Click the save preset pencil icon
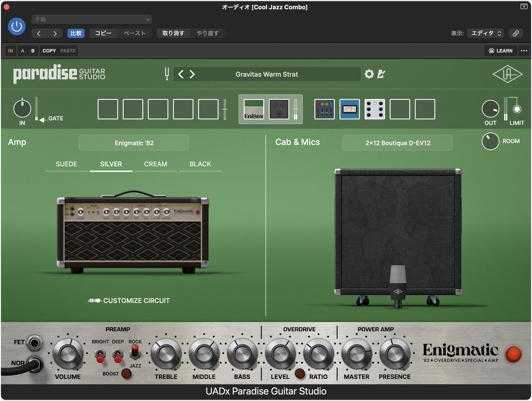The width and height of the screenshot is (532, 401). pyautogui.click(x=381, y=74)
